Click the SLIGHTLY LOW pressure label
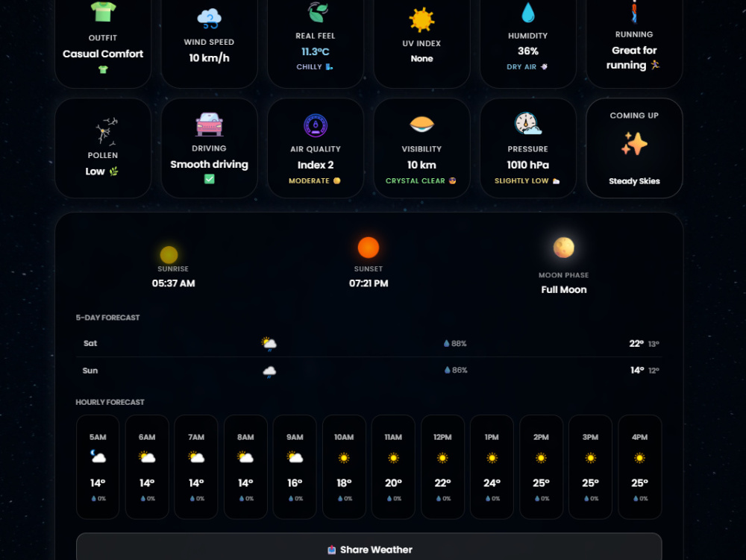The image size is (746, 560). (521, 180)
